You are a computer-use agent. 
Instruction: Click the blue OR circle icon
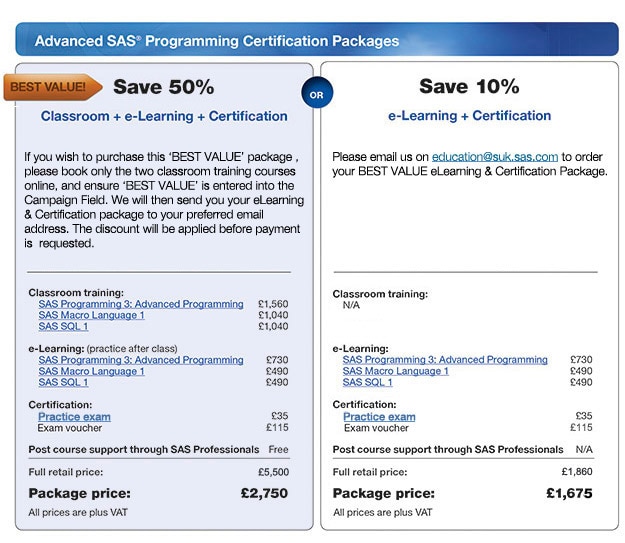pos(317,94)
